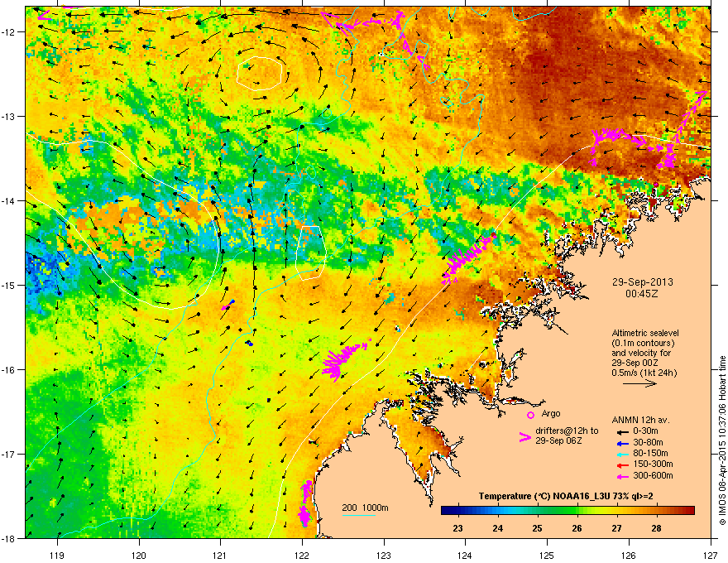
Task: Click the '29-Sep 00Z' text line
Action: pyautogui.click(x=635, y=363)
